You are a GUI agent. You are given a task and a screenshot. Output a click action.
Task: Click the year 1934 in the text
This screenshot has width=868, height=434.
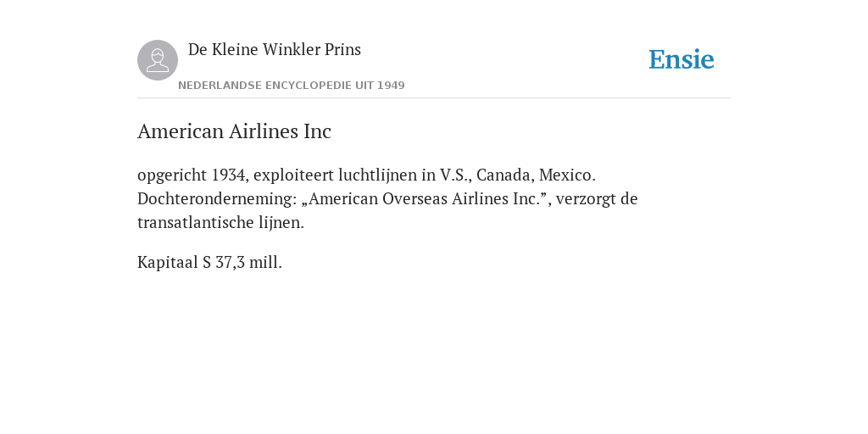[x=231, y=175]
